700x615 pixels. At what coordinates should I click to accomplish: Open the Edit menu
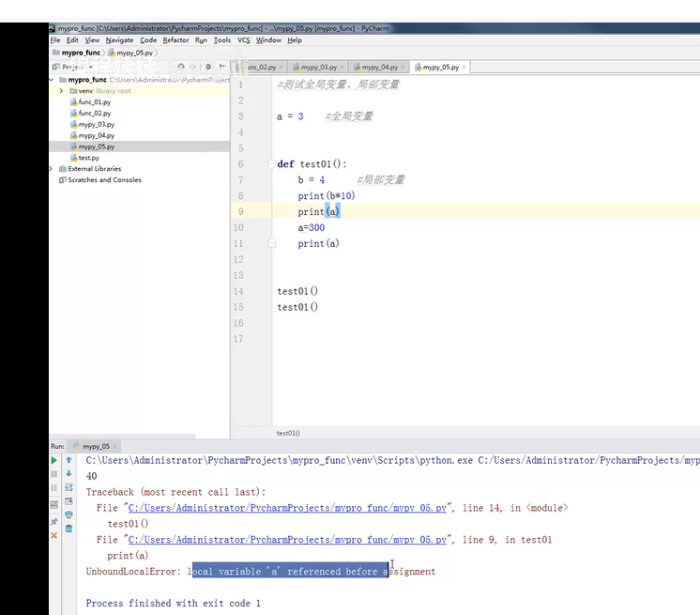(72, 39)
